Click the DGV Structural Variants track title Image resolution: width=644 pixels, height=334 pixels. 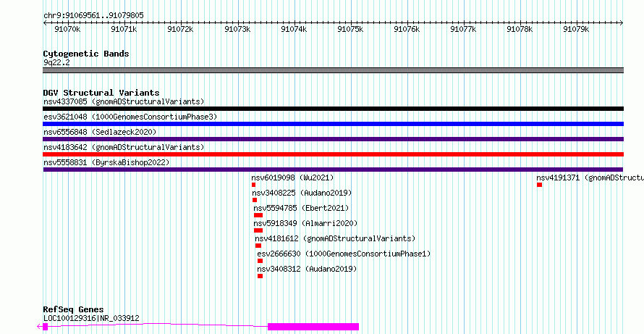pyautogui.click(x=101, y=93)
